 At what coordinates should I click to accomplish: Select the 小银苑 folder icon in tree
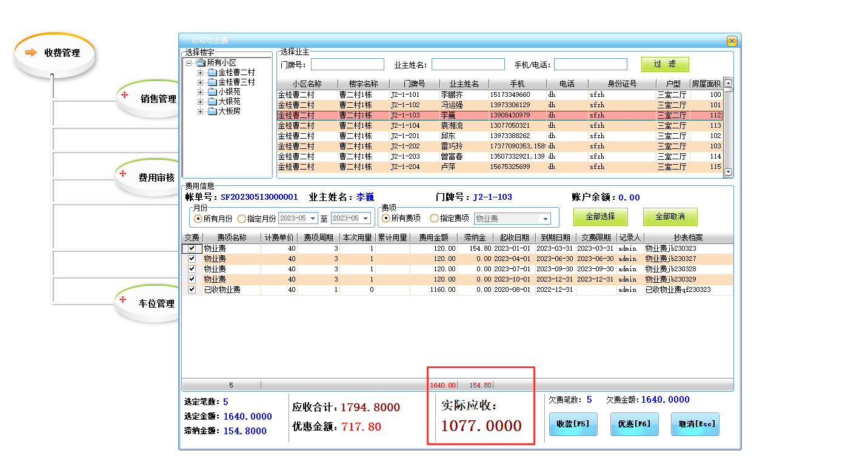pos(212,92)
